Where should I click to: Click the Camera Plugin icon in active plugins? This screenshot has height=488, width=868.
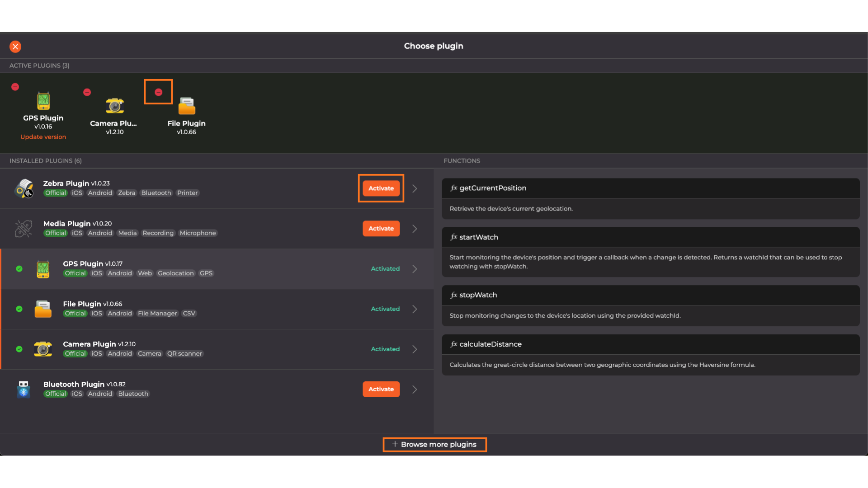(114, 106)
